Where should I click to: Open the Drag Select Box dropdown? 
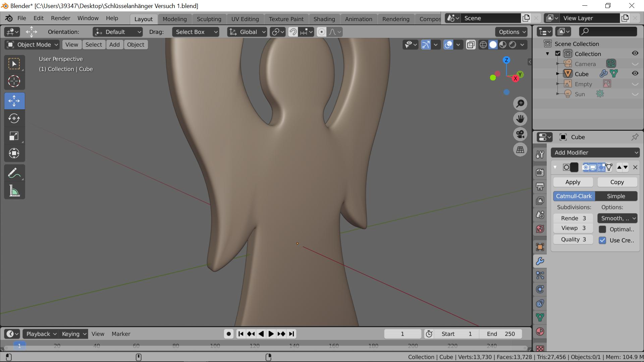click(196, 32)
